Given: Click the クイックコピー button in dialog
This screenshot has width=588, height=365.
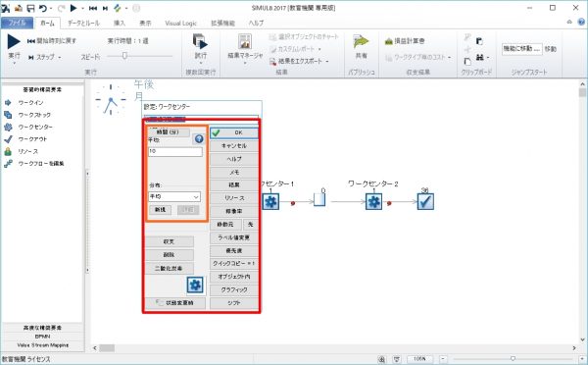Looking at the screenshot, I should click(x=234, y=263).
